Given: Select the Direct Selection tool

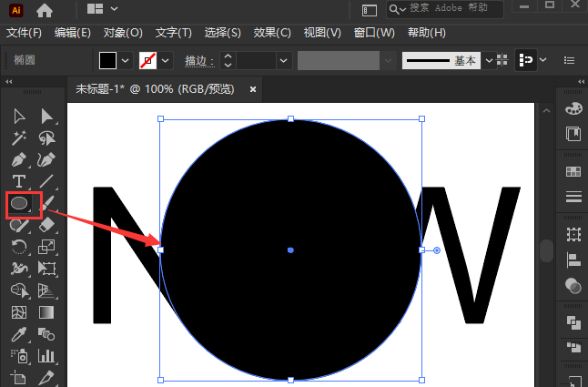Looking at the screenshot, I should [46, 117].
